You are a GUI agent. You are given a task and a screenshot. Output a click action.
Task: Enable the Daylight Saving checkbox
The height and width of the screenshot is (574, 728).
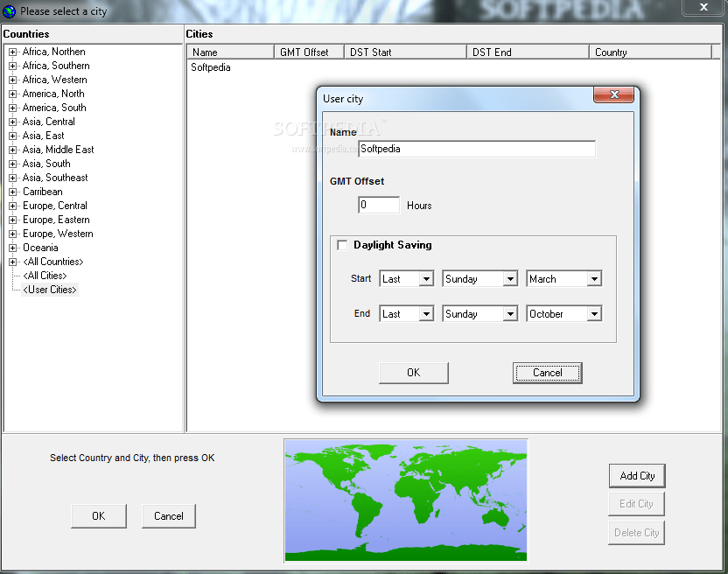click(x=342, y=245)
